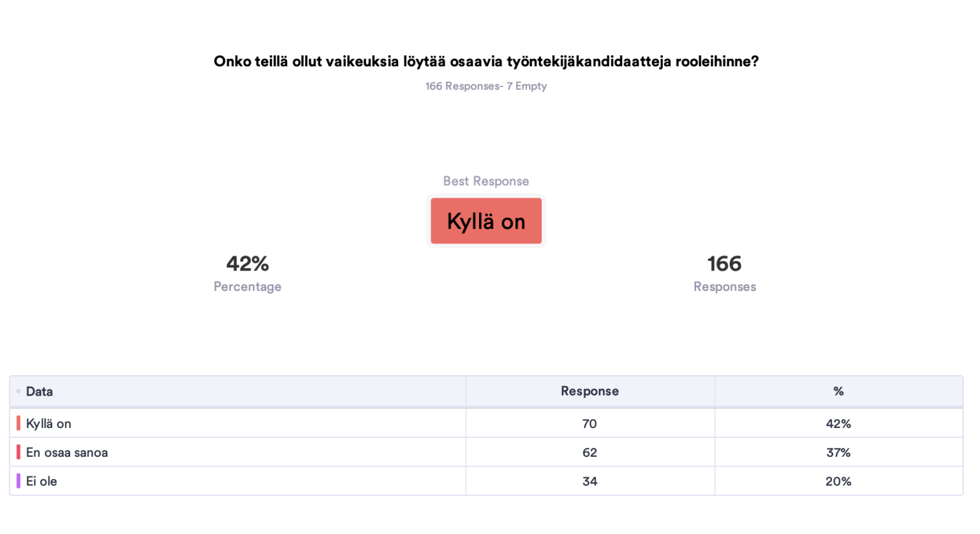Click the response count 62 cell

pos(590,452)
